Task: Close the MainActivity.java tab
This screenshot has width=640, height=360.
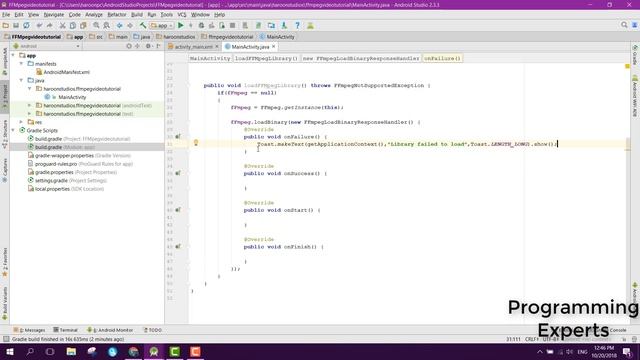Action: tap(274, 47)
